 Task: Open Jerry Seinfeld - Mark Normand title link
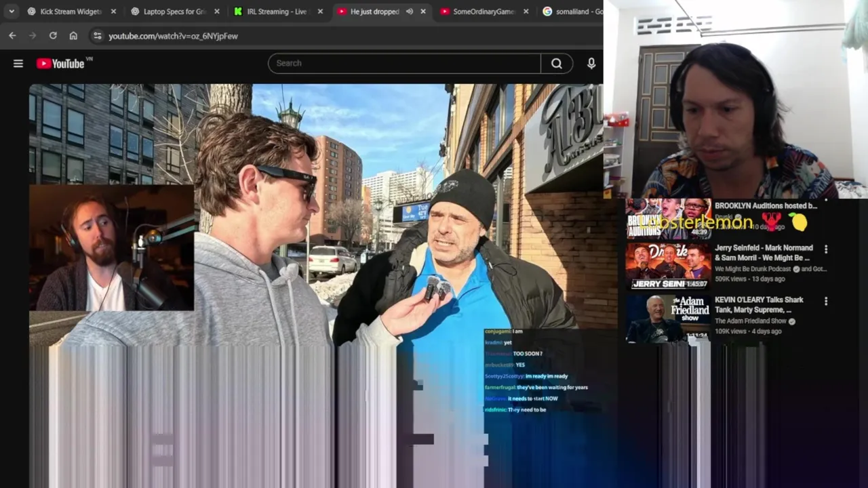[763, 253]
